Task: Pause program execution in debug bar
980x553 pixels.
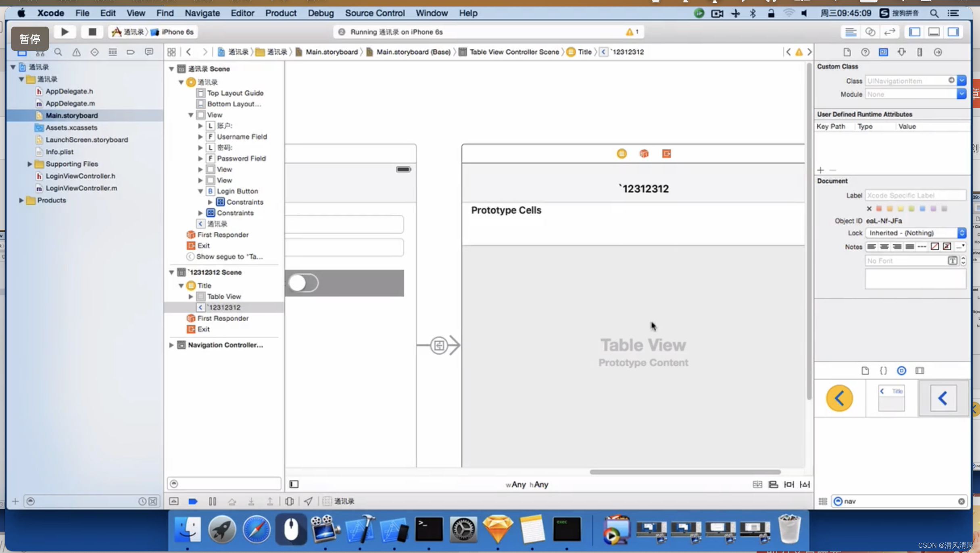Action: (213, 501)
